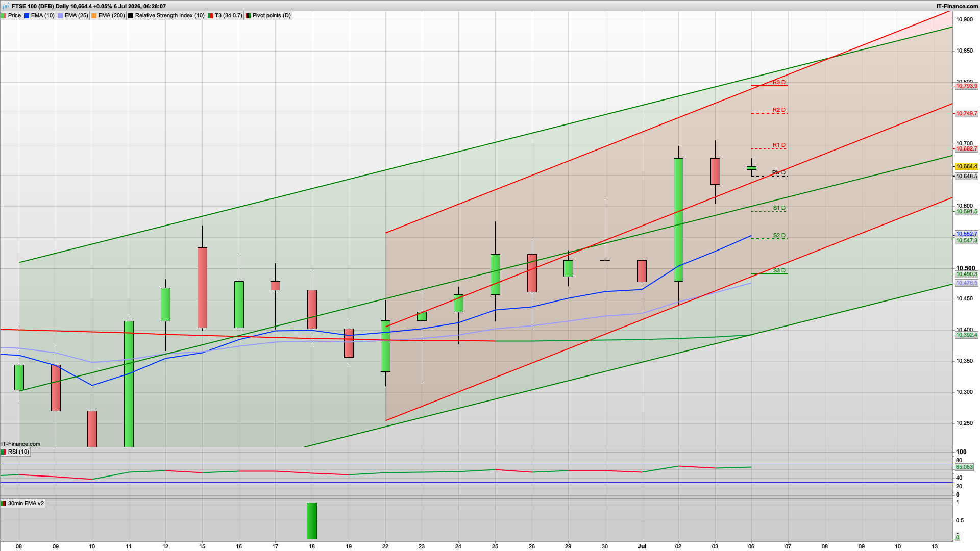980x551 pixels.
Task: Click the 10,547.3 price tag on axis
Action: [x=966, y=241]
